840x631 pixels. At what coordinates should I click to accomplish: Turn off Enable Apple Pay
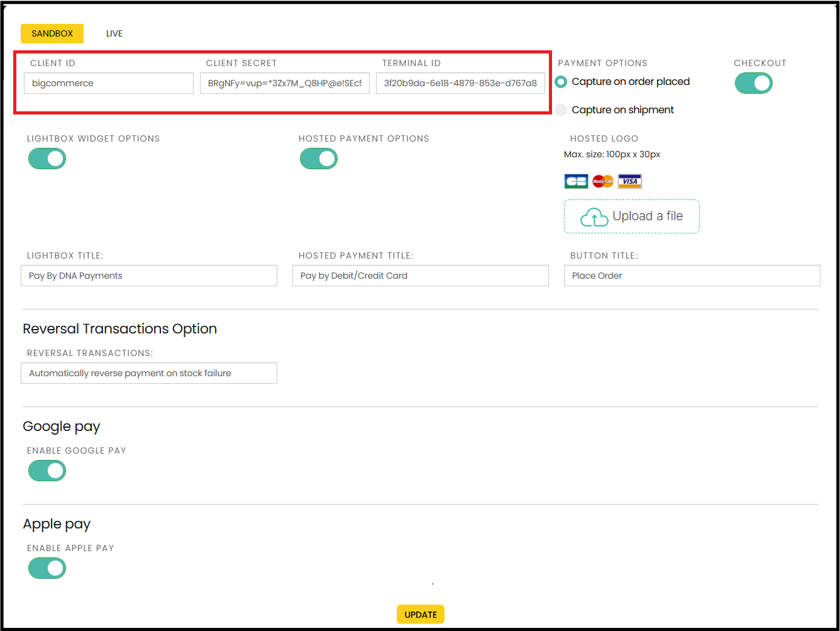coord(47,568)
